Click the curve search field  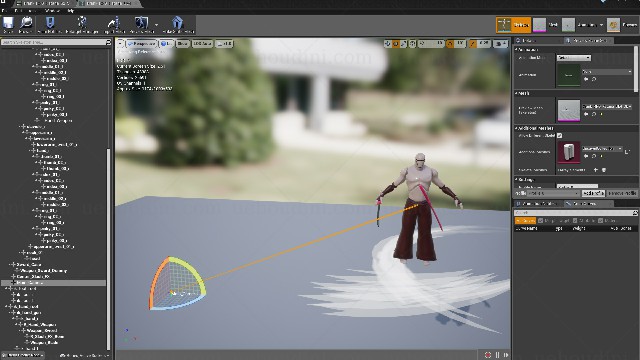(573, 213)
